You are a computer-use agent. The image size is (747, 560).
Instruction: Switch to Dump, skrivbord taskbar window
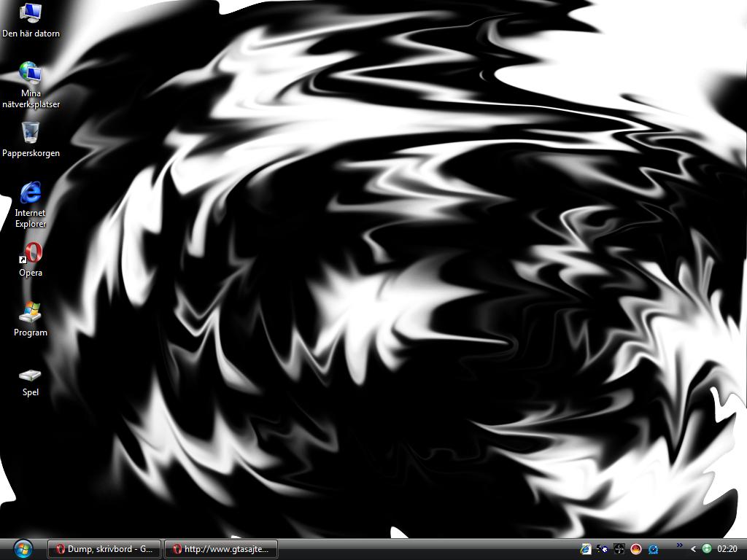pos(105,549)
